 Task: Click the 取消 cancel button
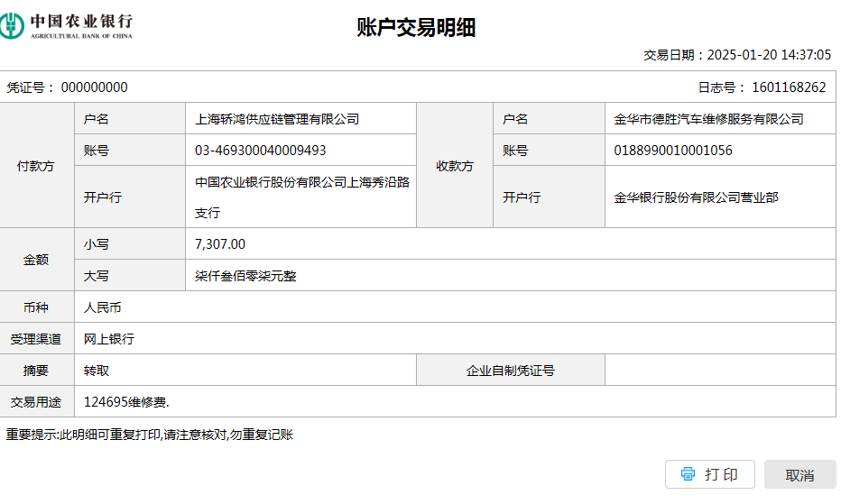pos(799,475)
